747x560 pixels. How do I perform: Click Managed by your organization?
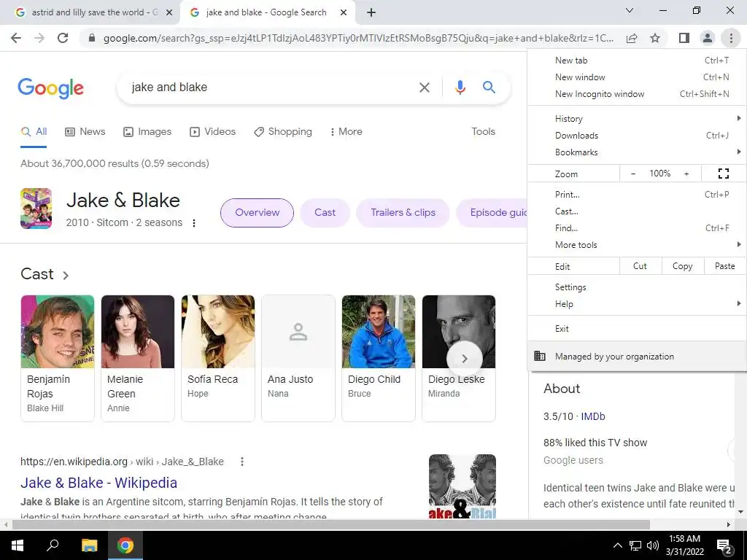636,356
